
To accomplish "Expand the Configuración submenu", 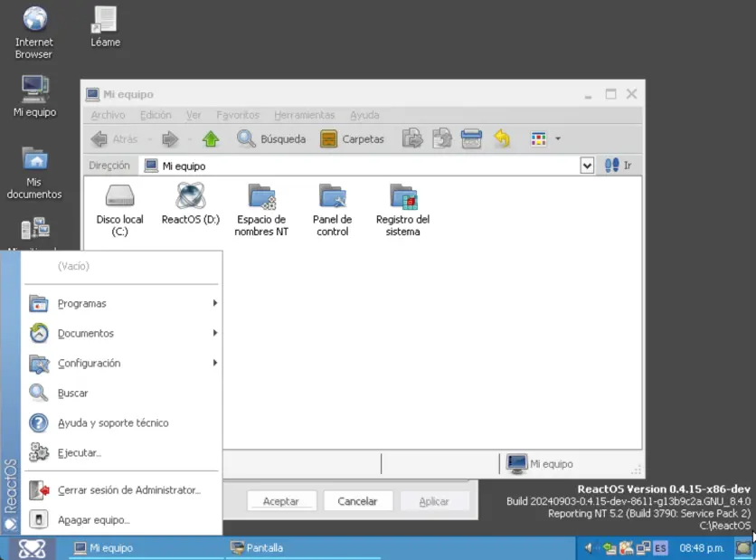I will click(x=123, y=363).
